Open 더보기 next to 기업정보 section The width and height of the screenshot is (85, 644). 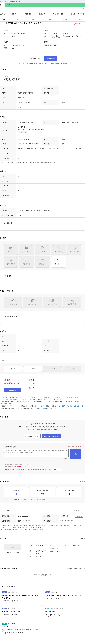(x=82, y=539)
